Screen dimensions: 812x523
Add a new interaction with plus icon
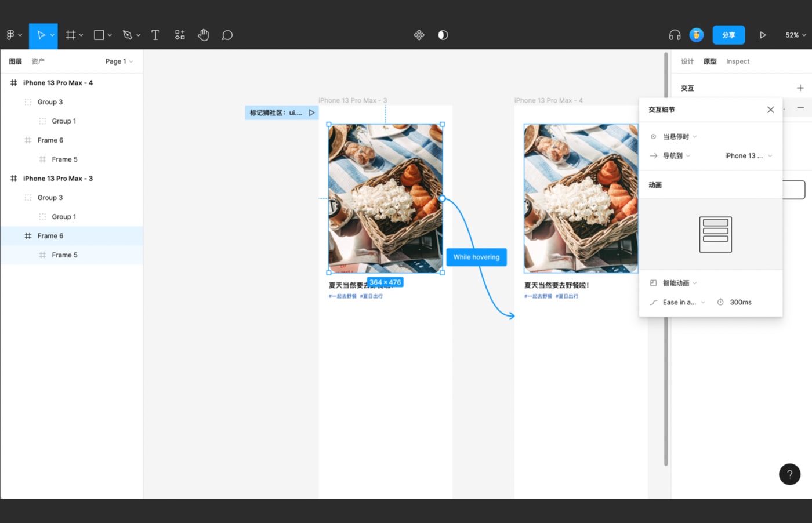tap(800, 88)
